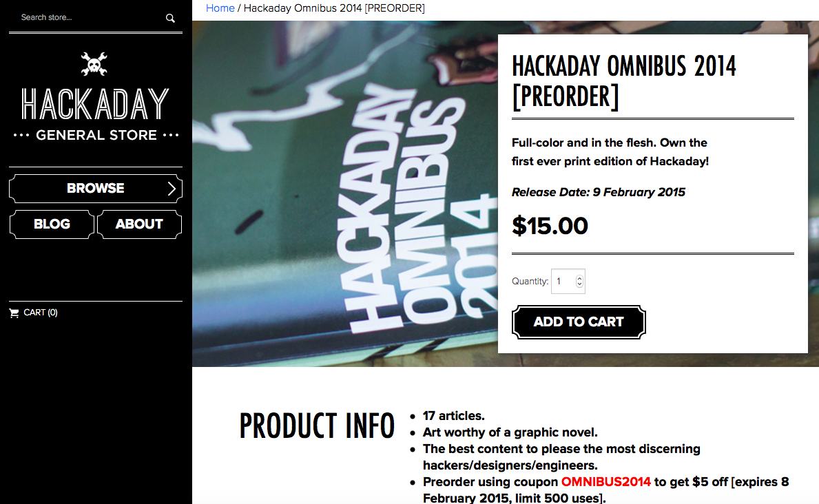Click the magnifying glass search icon
This screenshot has height=504, width=819.
tap(170, 19)
